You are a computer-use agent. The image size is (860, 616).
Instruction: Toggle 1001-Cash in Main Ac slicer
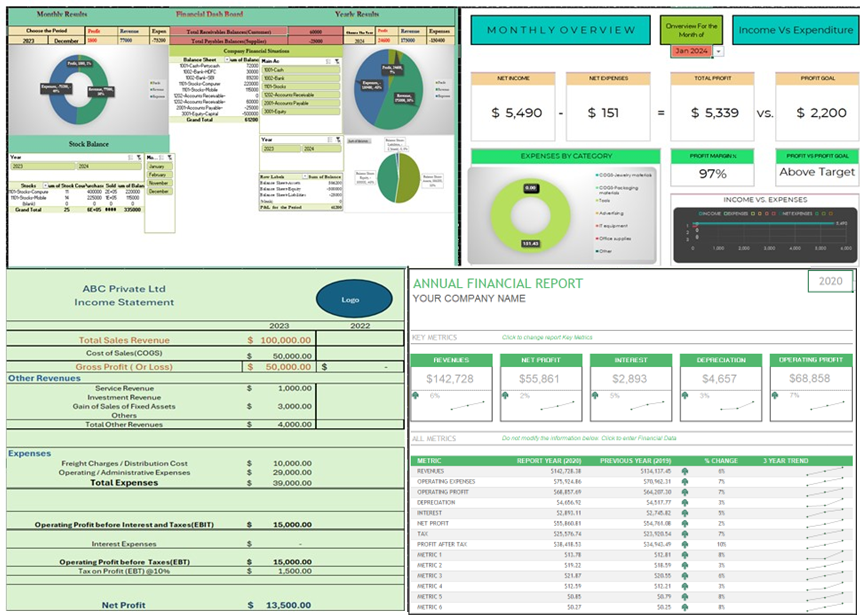(x=301, y=70)
